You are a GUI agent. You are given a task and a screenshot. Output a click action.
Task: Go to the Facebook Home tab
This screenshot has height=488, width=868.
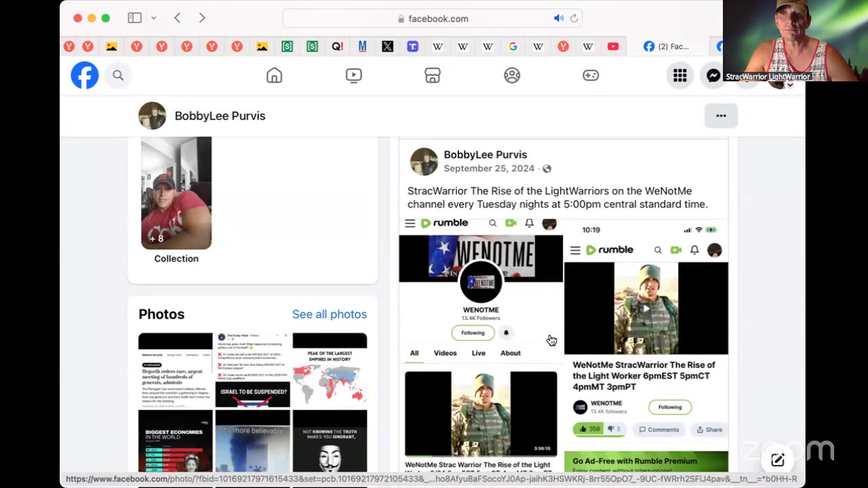coord(274,75)
